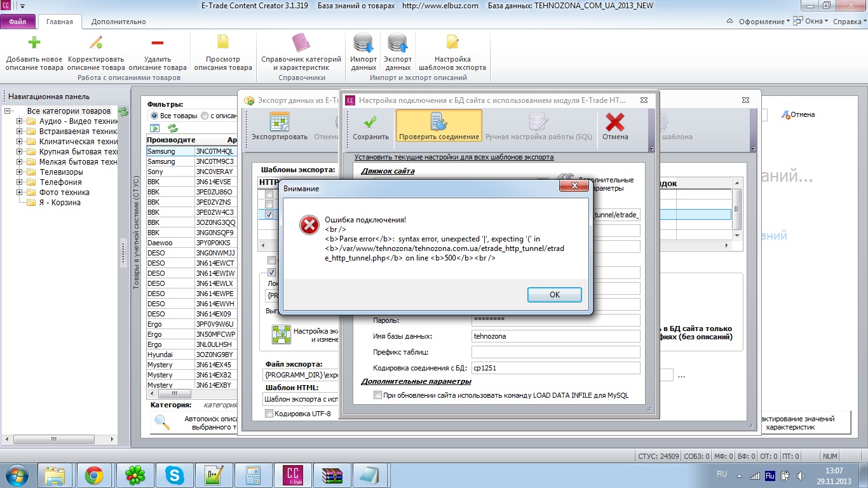Open the Notepad++ taskbar icon
Viewport: 868px width, 488px height.
(x=214, y=475)
